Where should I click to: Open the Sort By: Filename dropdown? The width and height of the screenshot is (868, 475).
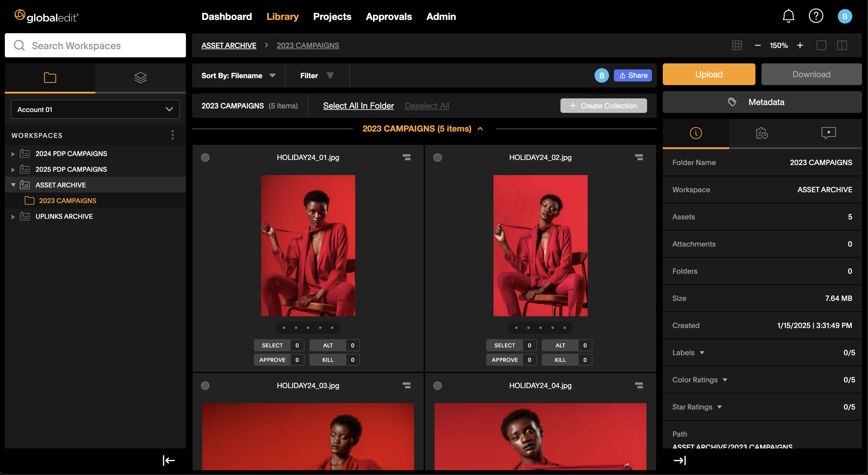pyautogui.click(x=238, y=75)
